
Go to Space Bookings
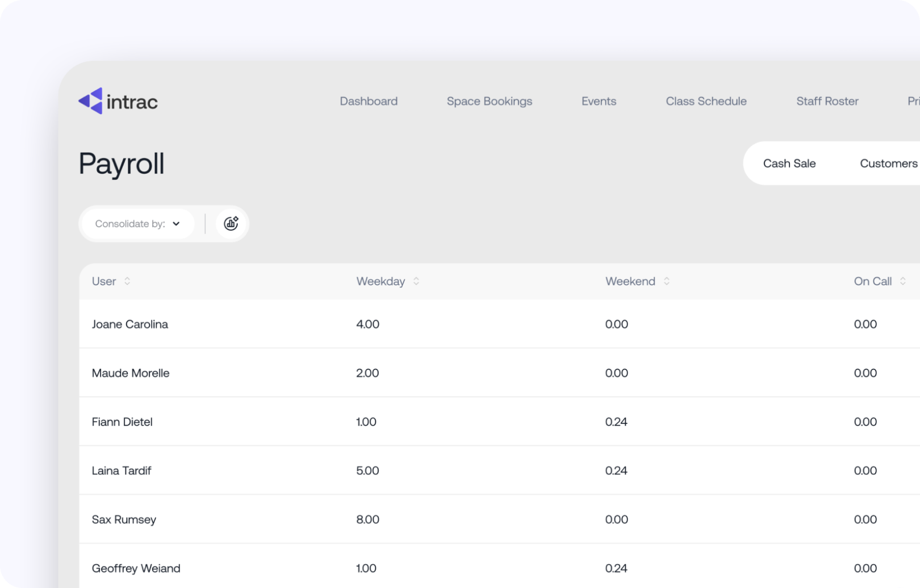[x=490, y=101]
